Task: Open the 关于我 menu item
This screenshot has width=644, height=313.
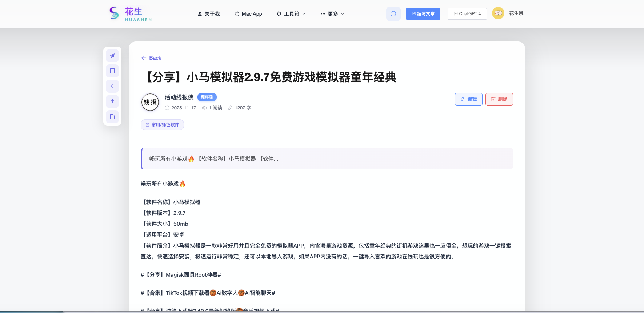Action: coord(209,14)
